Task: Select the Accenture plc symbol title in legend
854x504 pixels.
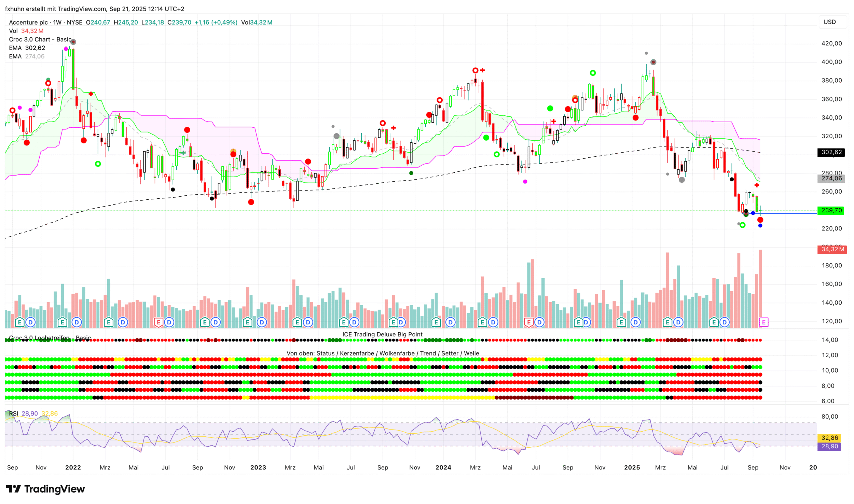Action: [28, 22]
